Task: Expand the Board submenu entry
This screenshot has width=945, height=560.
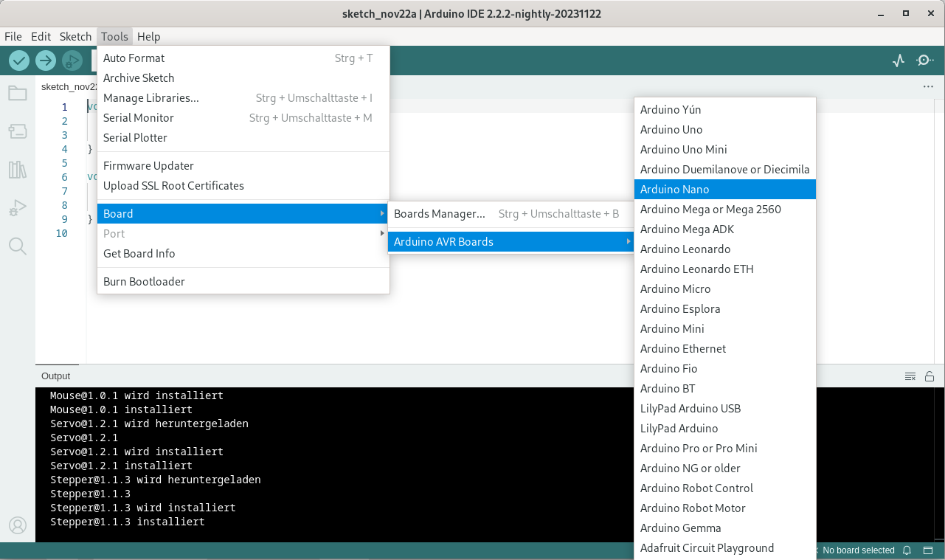Action: [x=243, y=213]
